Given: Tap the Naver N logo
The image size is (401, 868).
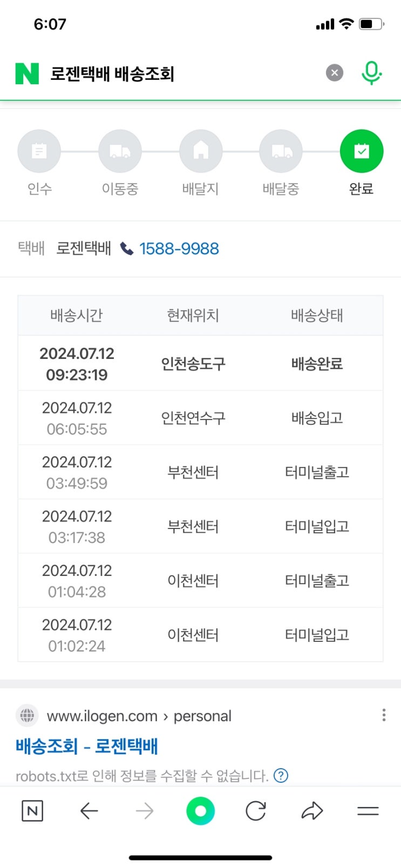Looking at the screenshot, I should click(27, 73).
